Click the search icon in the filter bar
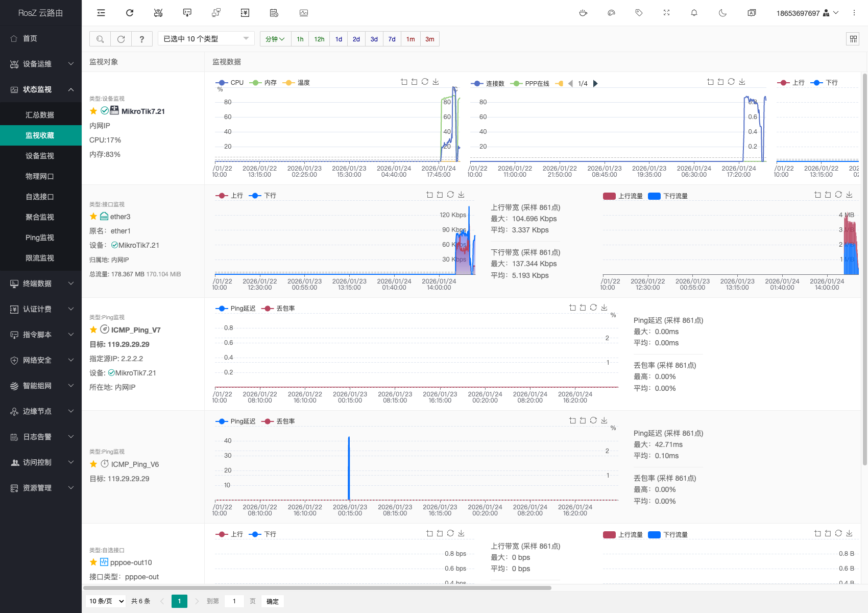This screenshot has height=613, width=868. tap(100, 39)
